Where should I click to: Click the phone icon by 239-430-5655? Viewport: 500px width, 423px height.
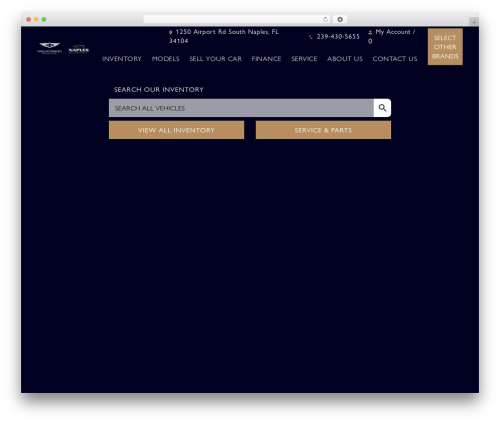[x=311, y=37]
